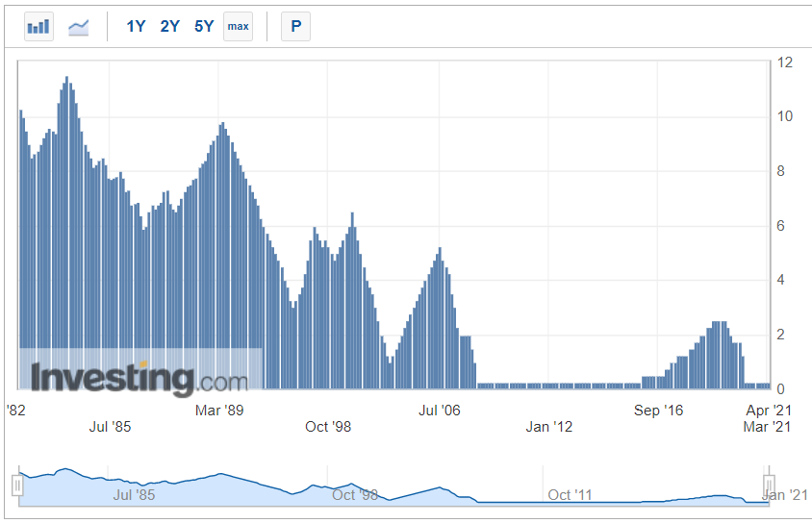Click the 12 value on the y-axis
Screen dimensions: 812x523
pos(784,62)
